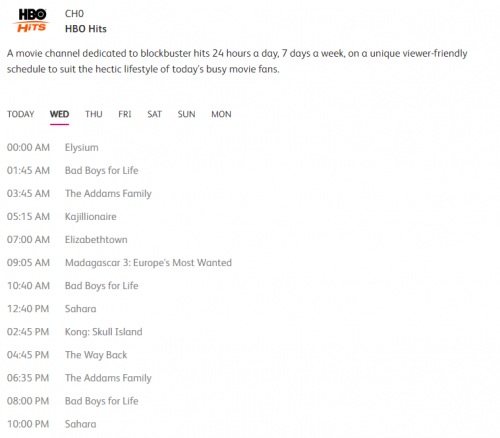Open the Elysium listing at 00:00 AM
Image resolution: width=500 pixels, height=438 pixels.
(x=82, y=148)
